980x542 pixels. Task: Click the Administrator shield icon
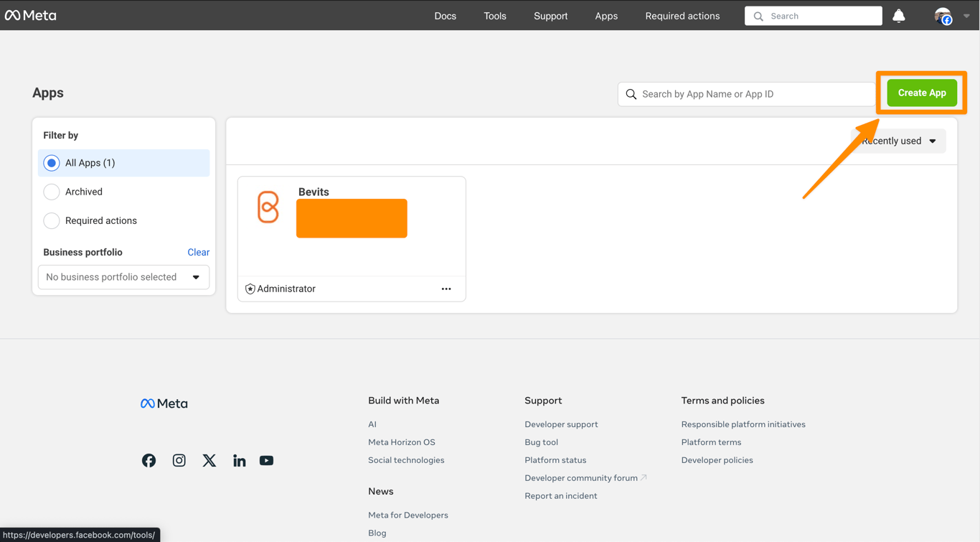pyautogui.click(x=250, y=289)
